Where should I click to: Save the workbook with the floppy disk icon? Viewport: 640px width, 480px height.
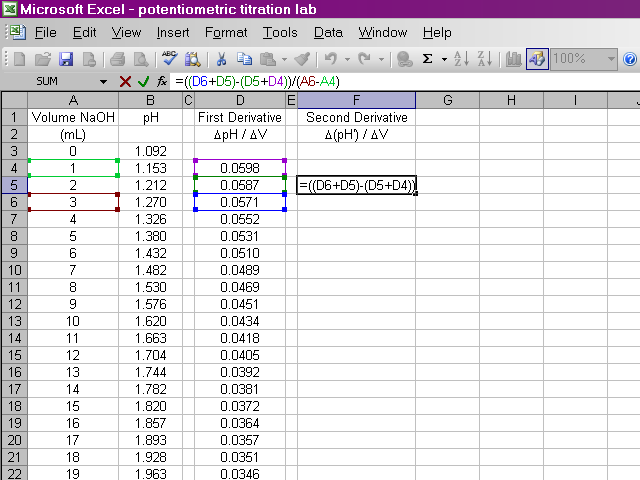66,60
